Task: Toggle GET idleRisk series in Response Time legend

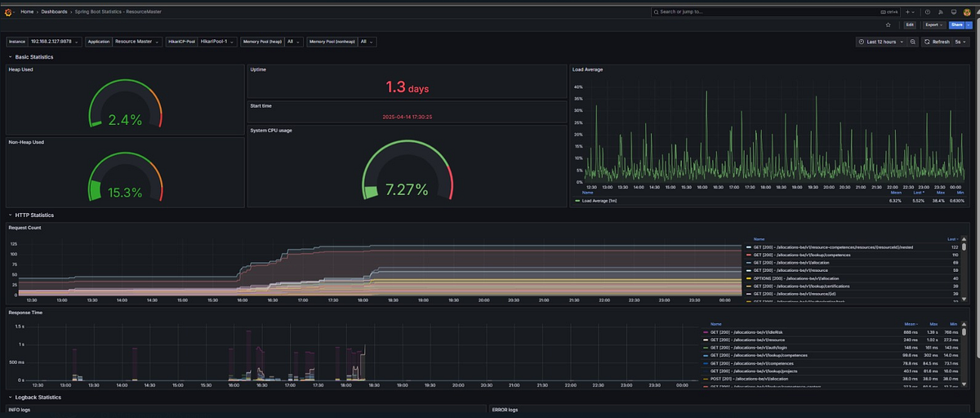Action: 743,332
